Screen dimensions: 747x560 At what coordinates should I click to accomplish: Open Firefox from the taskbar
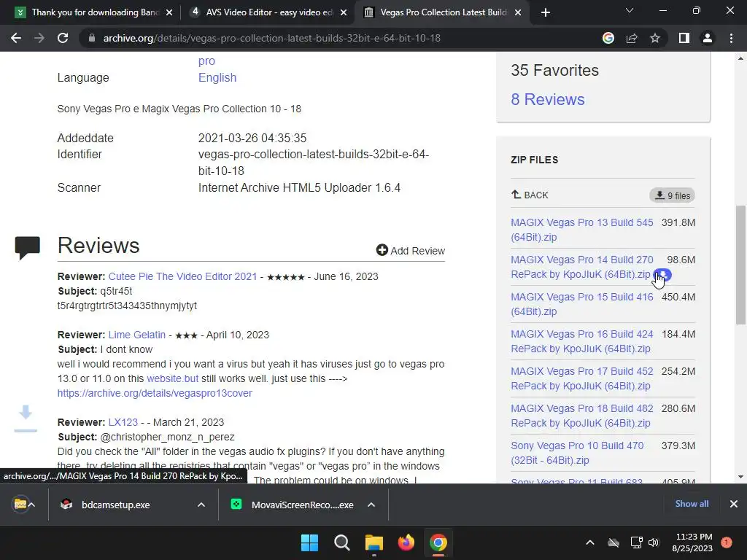(406, 542)
